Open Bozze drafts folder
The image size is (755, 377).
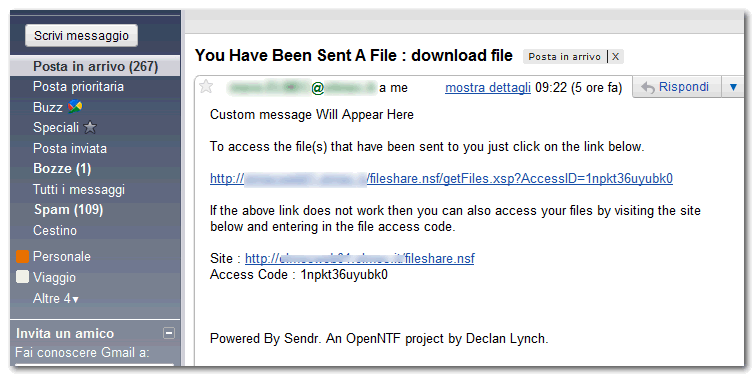click(x=62, y=169)
